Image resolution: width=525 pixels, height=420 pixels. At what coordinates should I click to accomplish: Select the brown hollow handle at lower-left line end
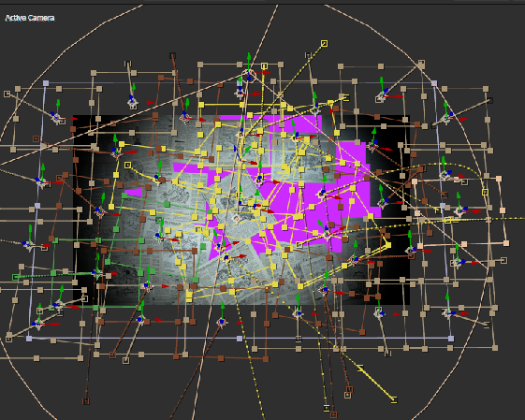(x=86, y=401)
